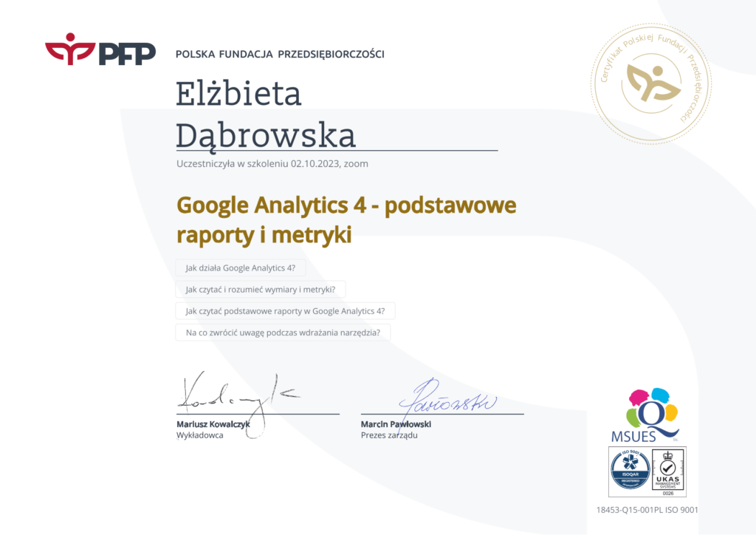Click the ISOQAR registered badge
This screenshot has width=756, height=535.
pyautogui.click(x=630, y=469)
